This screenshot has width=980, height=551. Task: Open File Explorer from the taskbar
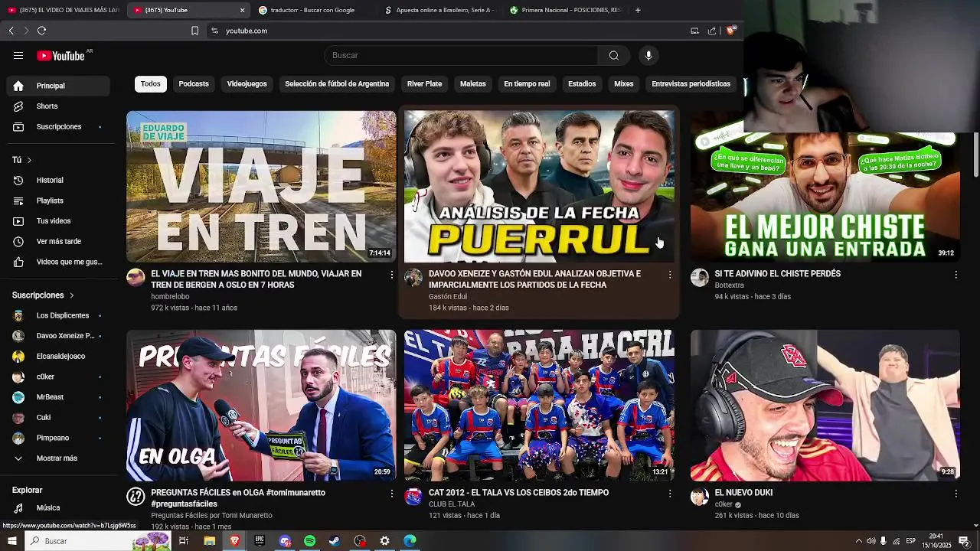[209, 541]
